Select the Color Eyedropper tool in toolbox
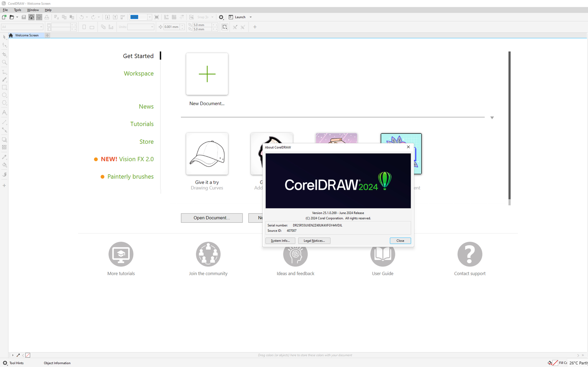 pos(4,157)
